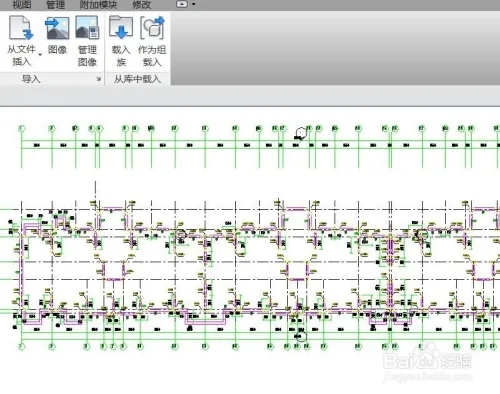Select grid bubble 1 on the top axis
The height and width of the screenshot is (394, 500).
click(x=22, y=128)
